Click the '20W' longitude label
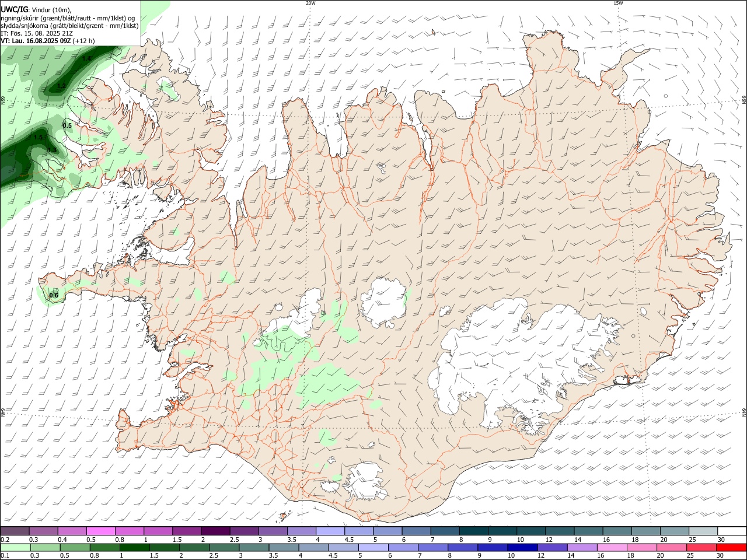The height and width of the screenshot is (560, 747). 310,3
